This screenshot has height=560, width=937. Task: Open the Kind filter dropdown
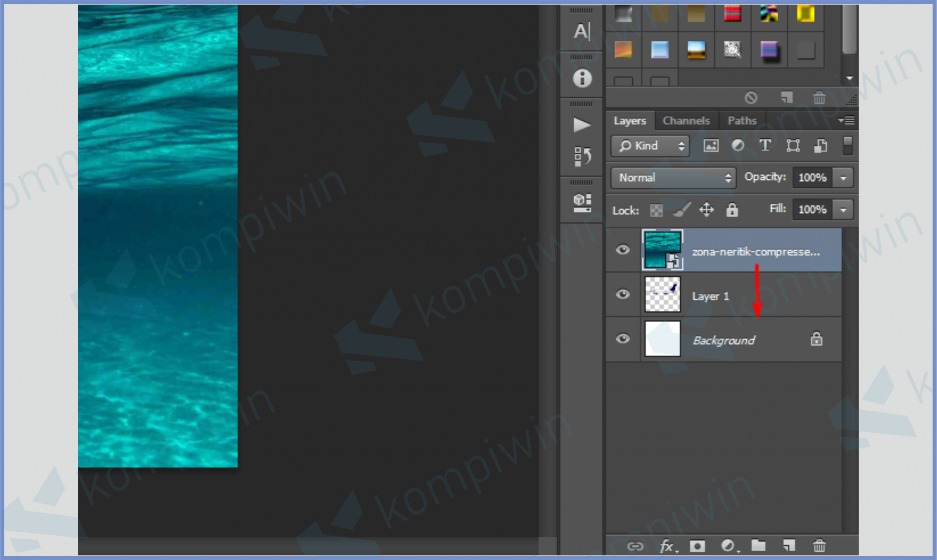650,146
